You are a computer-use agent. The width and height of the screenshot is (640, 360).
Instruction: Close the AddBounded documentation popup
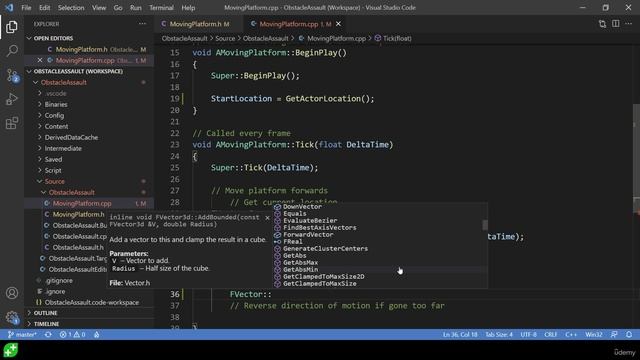[x=267, y=218]
